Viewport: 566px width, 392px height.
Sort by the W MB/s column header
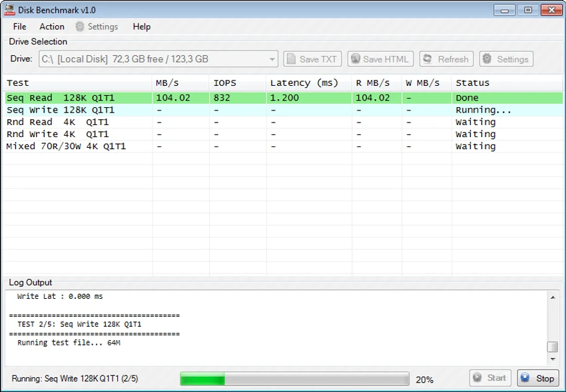[427, 83]
